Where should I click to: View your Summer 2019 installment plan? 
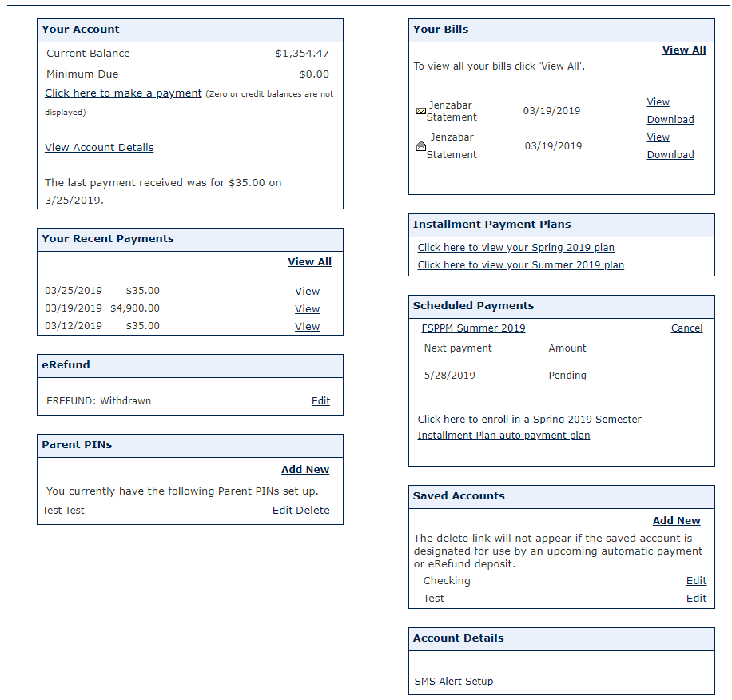pyautogui.click(x=520, y=264)
